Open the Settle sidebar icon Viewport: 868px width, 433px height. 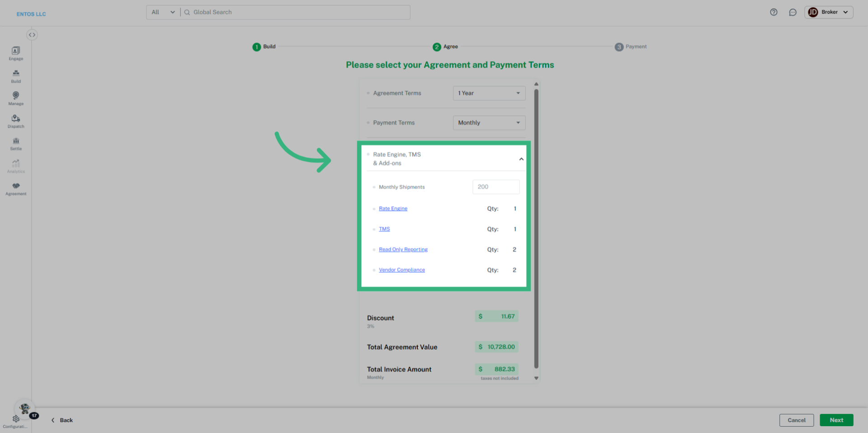point(16,143)
